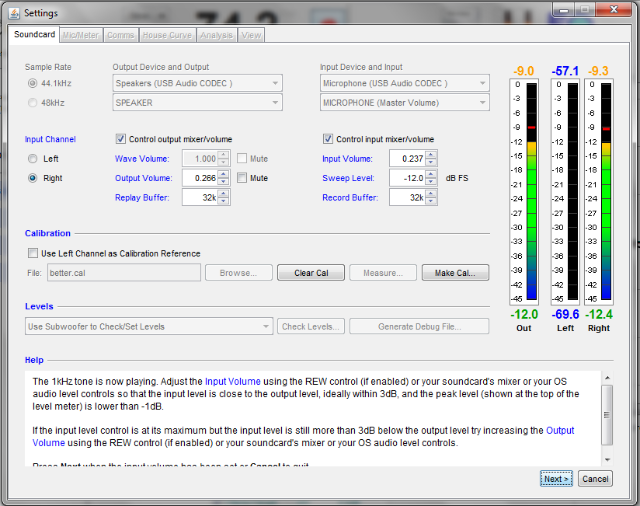Viewport: 640px width, 506px height.
Task: Increase Output Volume with up arrow
Action: pos(223,174)
